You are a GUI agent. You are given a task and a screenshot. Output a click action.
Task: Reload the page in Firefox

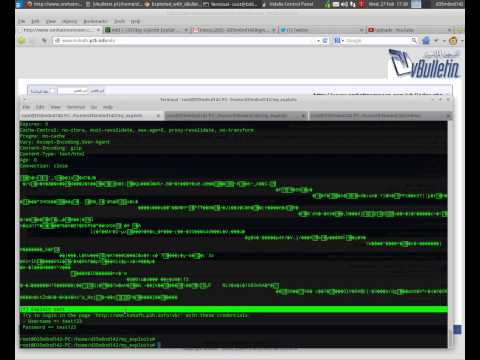(325, 40)
